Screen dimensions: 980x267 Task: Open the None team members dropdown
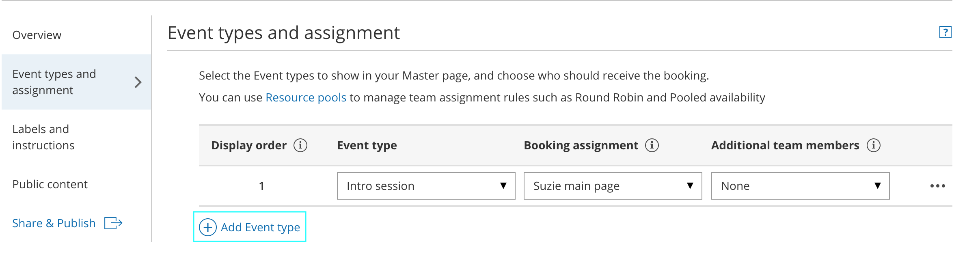(x=800, y=186)
